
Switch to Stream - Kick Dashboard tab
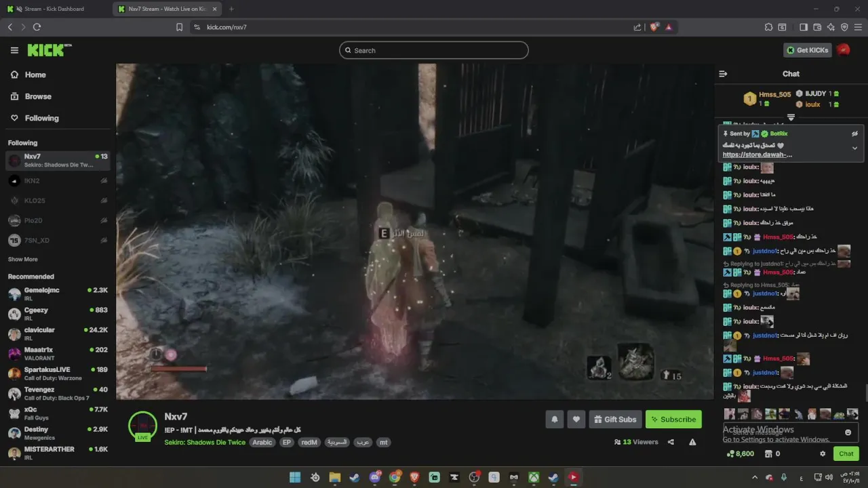coord(54,9)
